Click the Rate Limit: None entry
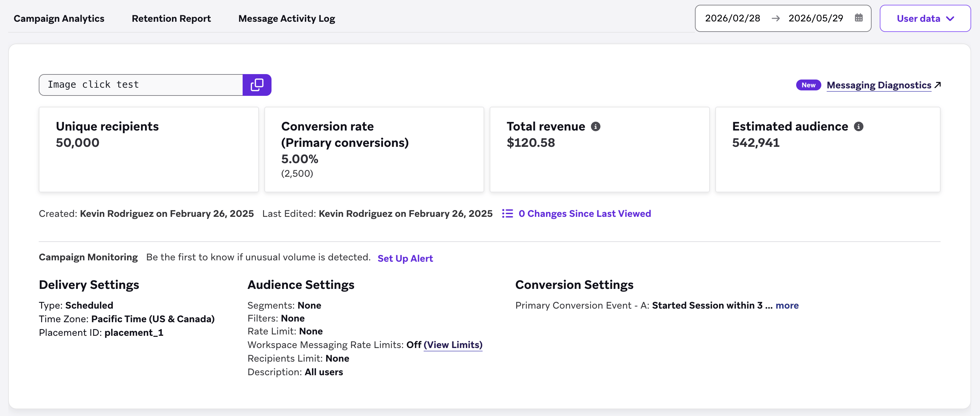980x416 pixels. [285, 331]
